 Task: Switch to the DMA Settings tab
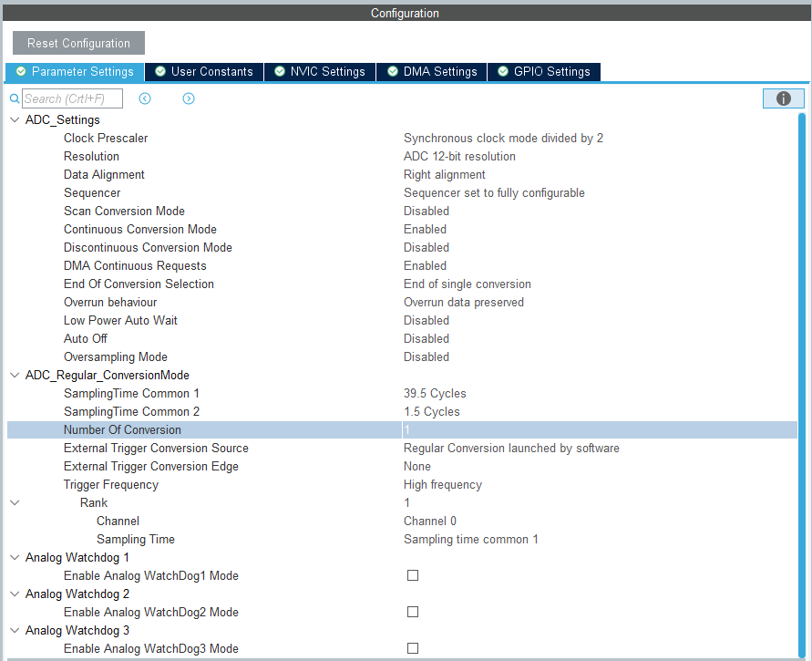click(431, 71)
